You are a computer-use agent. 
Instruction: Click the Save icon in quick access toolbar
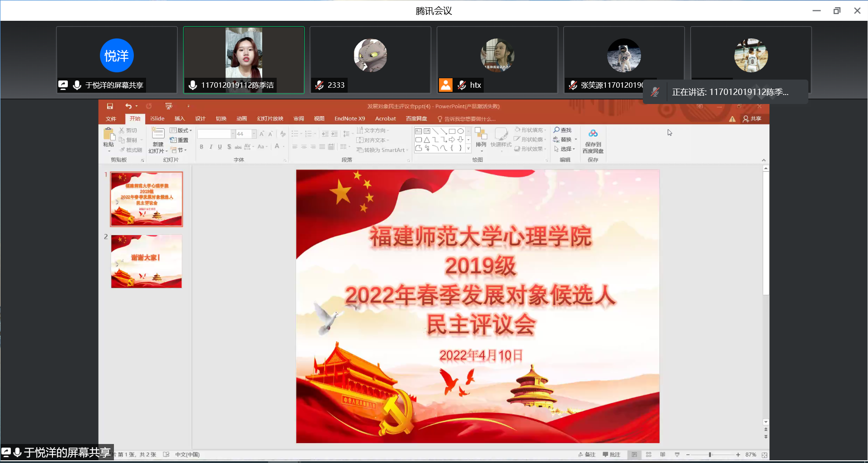point(109,106)
